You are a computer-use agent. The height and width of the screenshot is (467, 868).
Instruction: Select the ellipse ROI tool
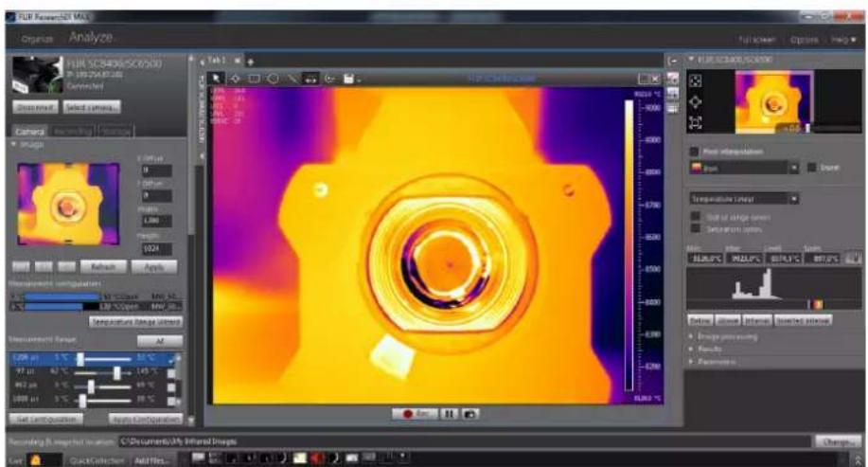coord(273,79)
